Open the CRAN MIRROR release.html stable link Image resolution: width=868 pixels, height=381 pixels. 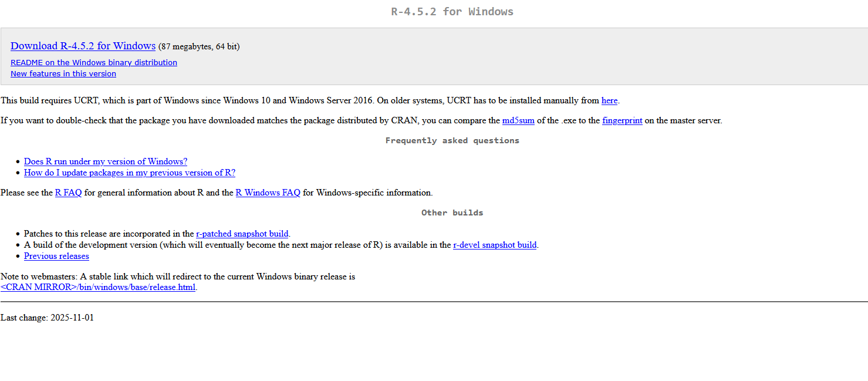click(x=98, y=287)
